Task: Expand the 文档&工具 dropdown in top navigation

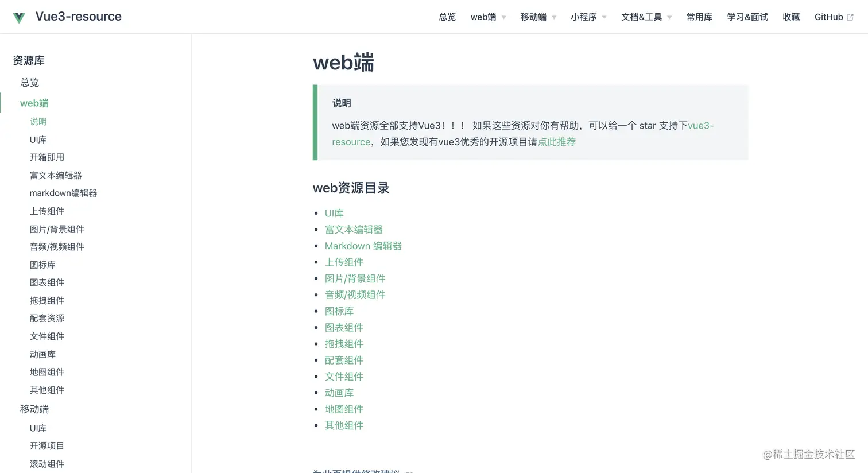Action: pyautogui.click(x=646, y=17)
